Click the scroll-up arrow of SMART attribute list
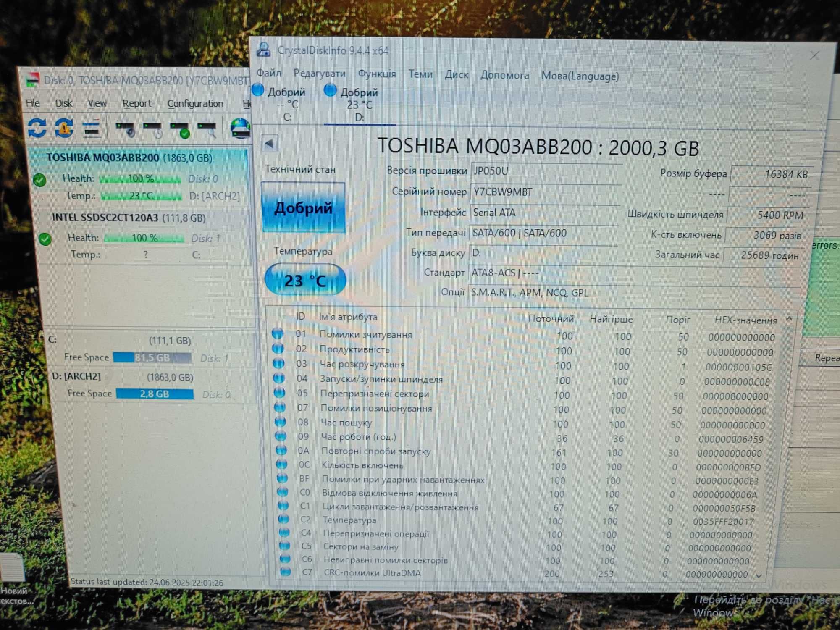The width and height of the screenshot is (840, 630). point(789,319)
